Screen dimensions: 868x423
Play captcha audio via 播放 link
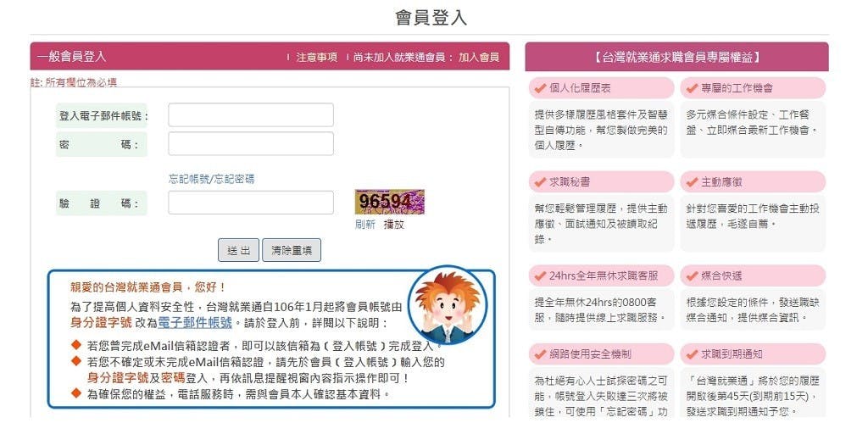tap(394, 225)
